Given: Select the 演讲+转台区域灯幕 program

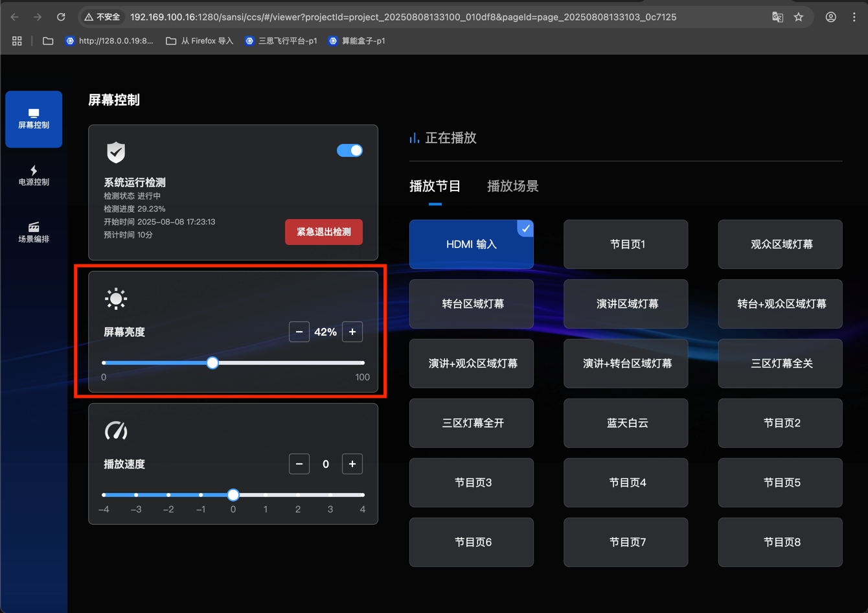Looking at the screenshot, I should click(626, 364).
